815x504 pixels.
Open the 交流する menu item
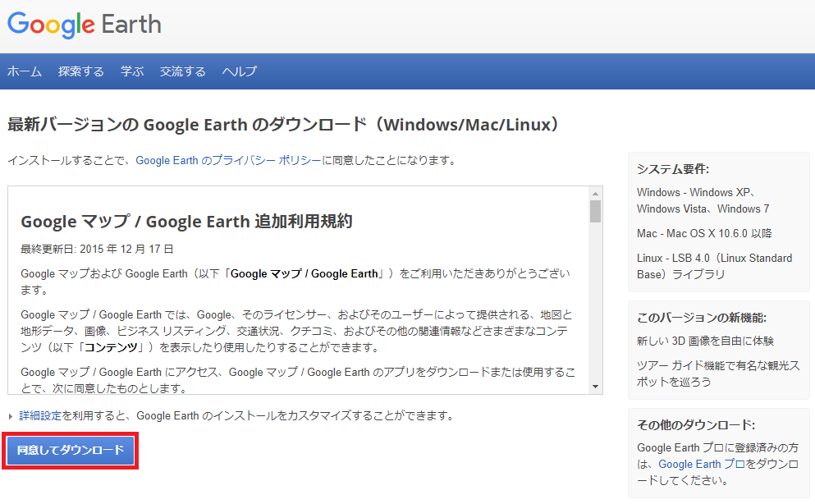(x=183, y=71)
